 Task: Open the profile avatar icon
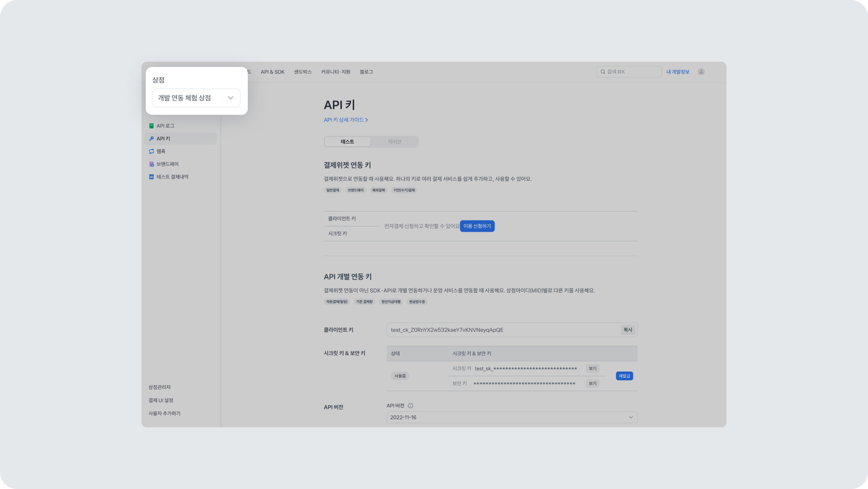tap(701, 72)
